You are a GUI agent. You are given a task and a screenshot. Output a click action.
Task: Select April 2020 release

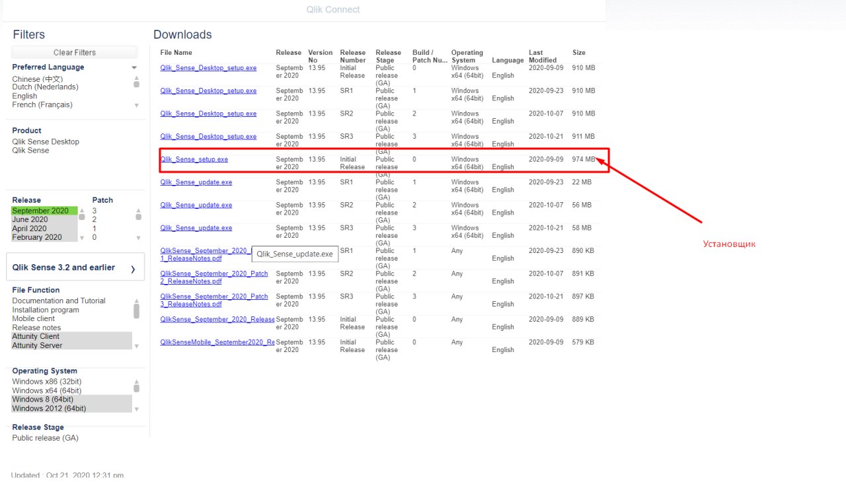pyautogui.click(x=44, y=229)
